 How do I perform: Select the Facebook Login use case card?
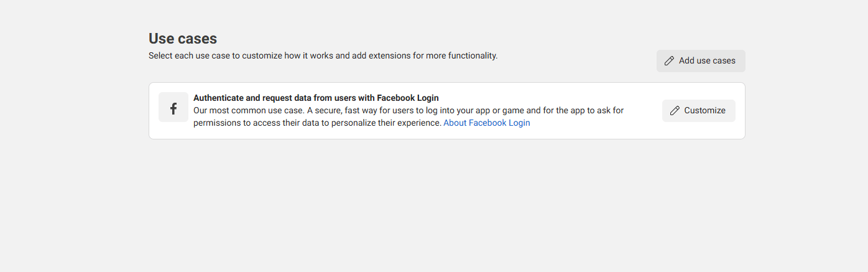click(446, 111)
